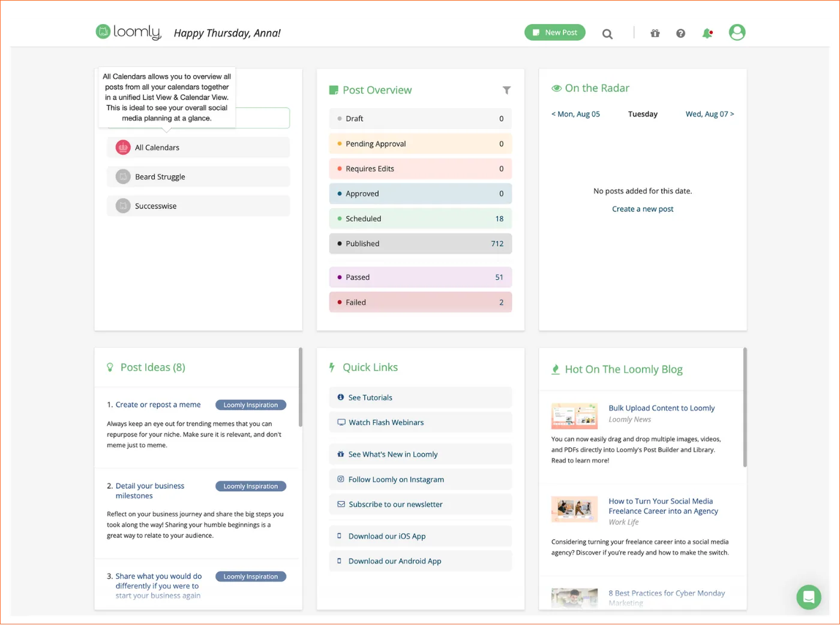This screenshot has width=840, height=625.
Task: Click the gift icon in header
Action: coord(655,33)
